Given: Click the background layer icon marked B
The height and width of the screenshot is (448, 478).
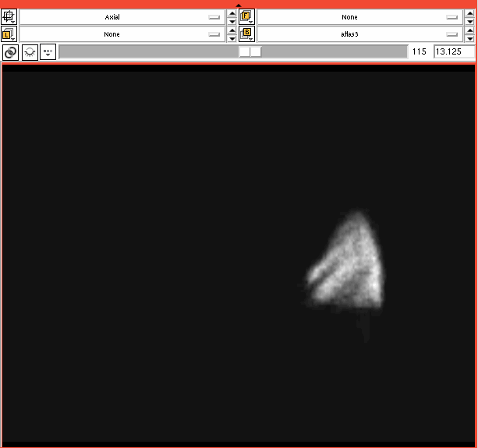Looking at the screenshot, I should (247, 34).
